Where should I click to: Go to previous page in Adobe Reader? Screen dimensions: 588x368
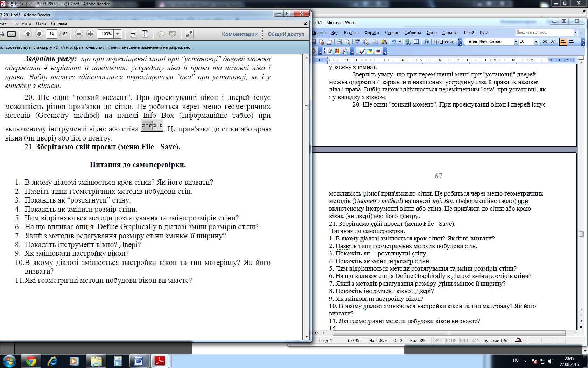click(x=28, y=34)
